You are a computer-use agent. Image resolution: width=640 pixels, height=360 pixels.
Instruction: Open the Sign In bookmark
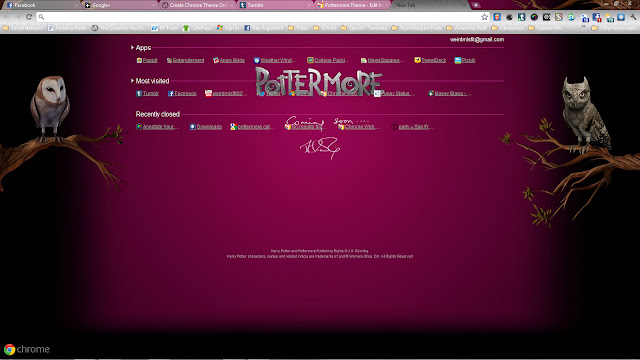click(228, 28)
